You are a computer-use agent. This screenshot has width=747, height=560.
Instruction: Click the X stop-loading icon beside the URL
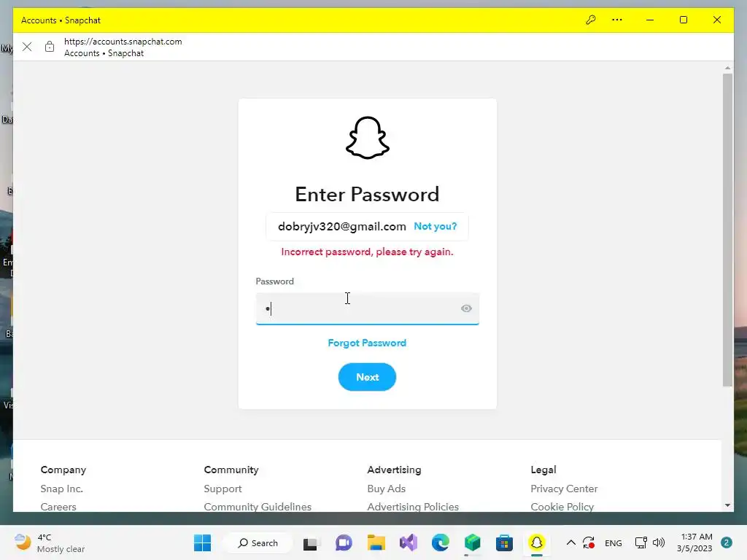[x=27, y=47]
